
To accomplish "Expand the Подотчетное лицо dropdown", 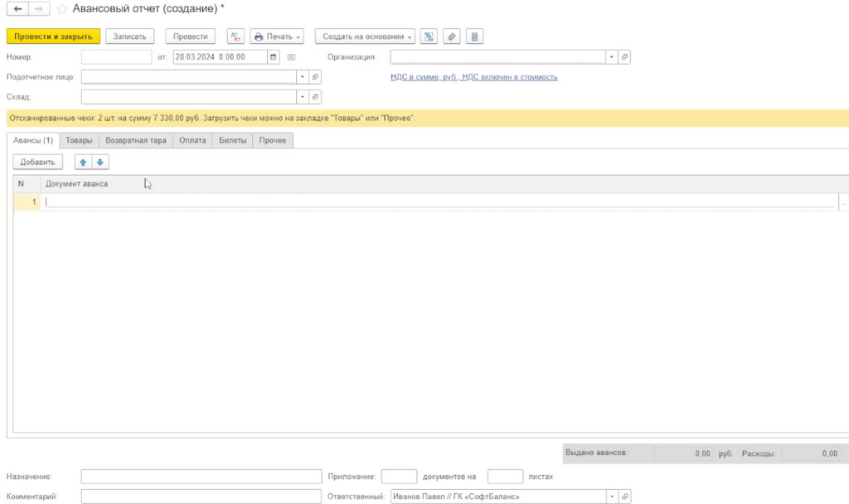I will [x=303, y=77].
